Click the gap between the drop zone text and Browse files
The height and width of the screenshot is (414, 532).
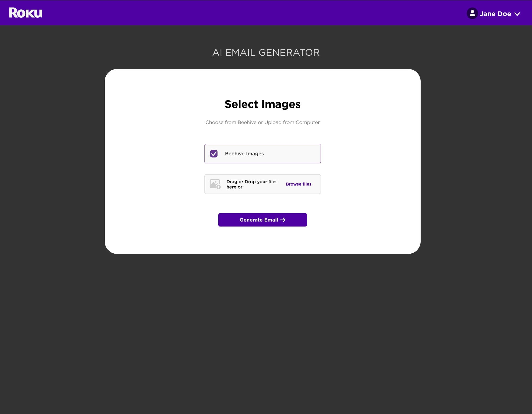pyautogui.click(x=282, y=184)
